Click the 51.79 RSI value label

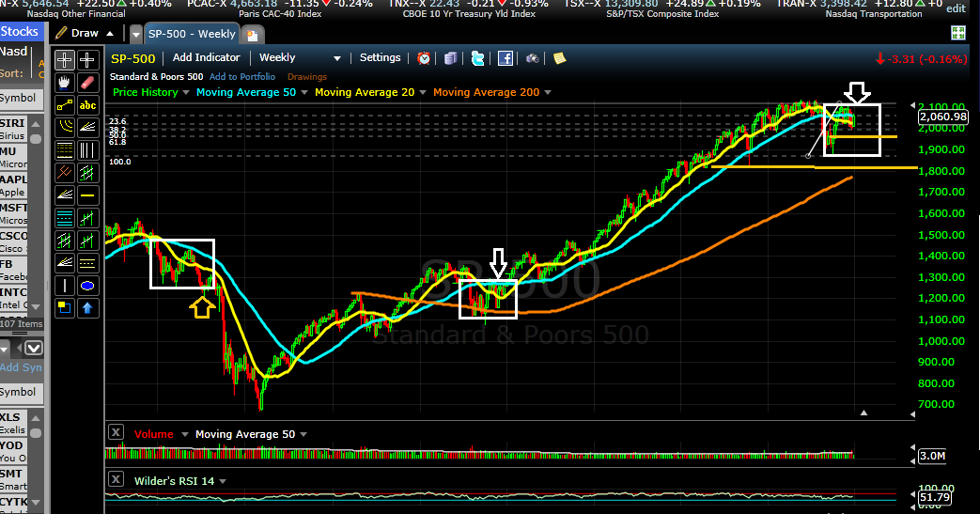pos(935,498)
